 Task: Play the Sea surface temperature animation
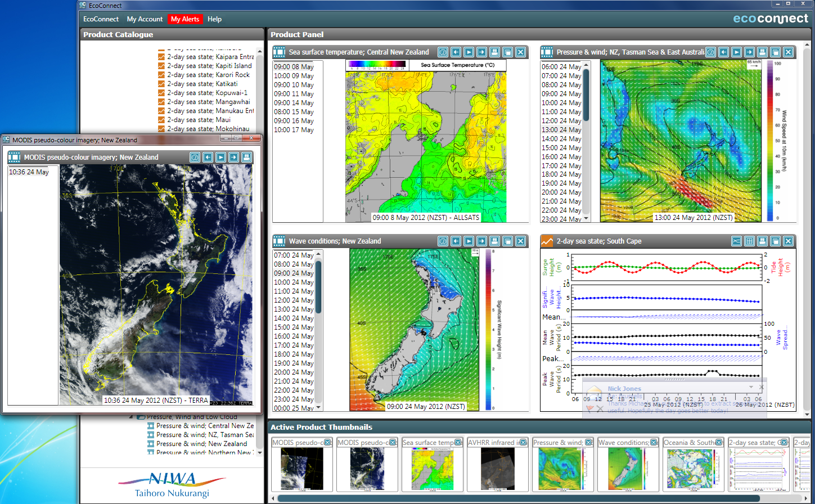(x=469, y=52)
